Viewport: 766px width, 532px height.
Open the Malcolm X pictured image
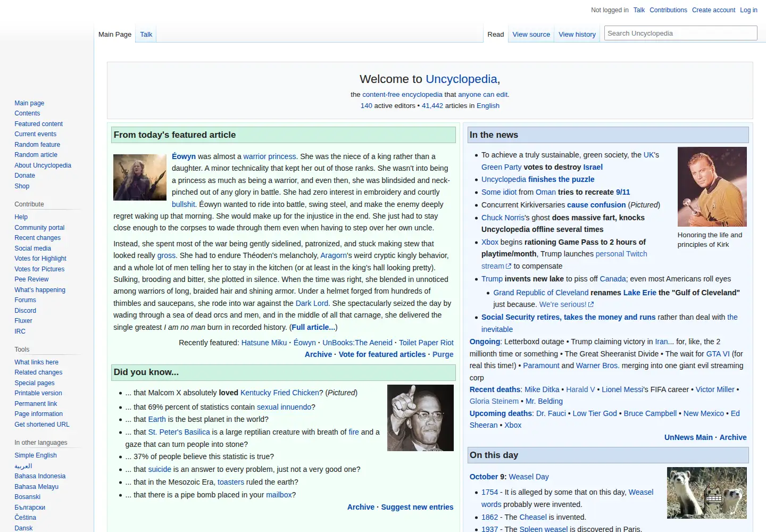(420, 418)
